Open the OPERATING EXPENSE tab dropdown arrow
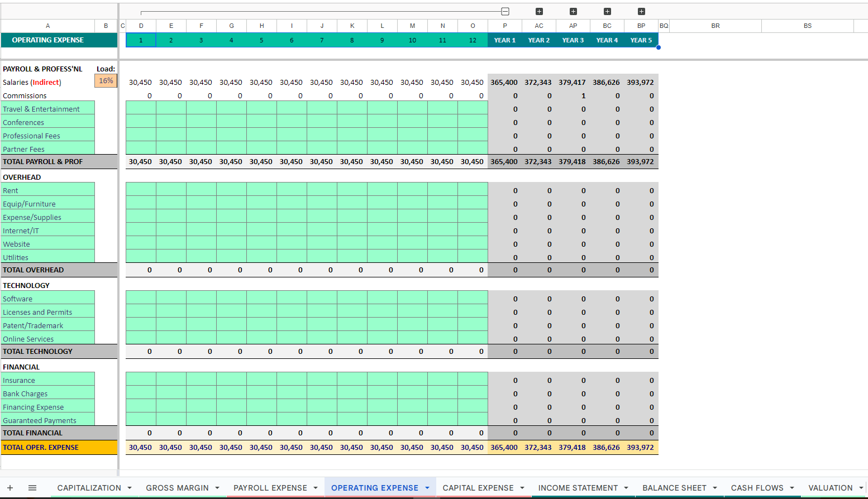Screen dimensions: 868x499 (x=427, y=488)
